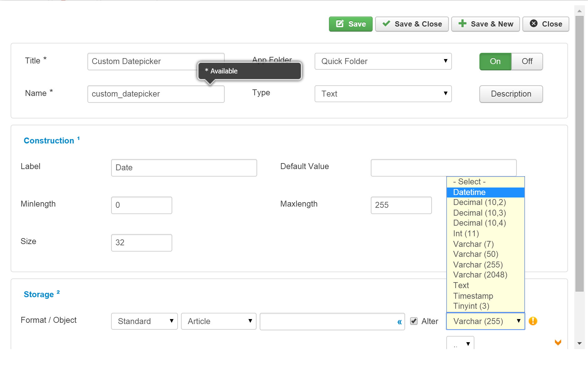The height and width of the screenshot is (370, 588).
Task: Click the Save & Close button
Action: [x=412, y=24]
